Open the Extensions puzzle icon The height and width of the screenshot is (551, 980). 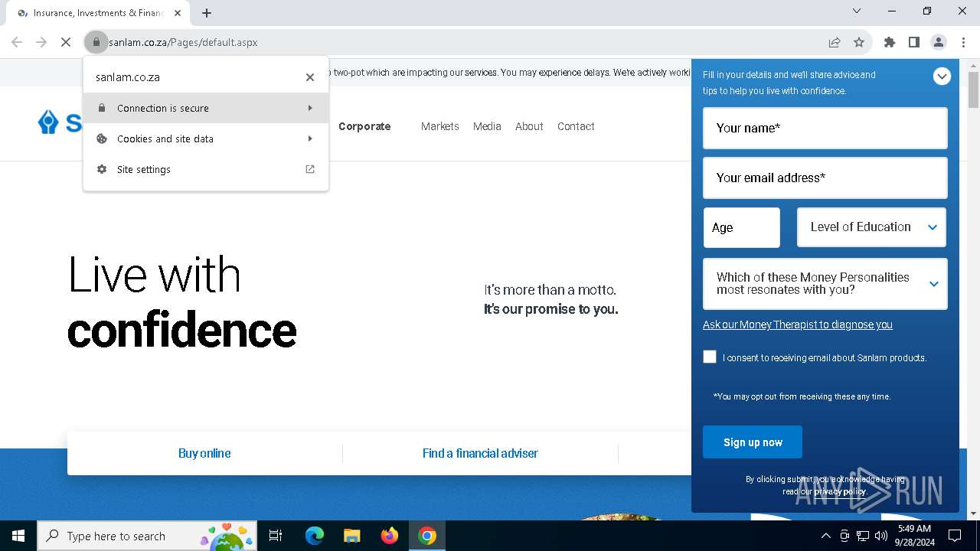coord(890,42)
